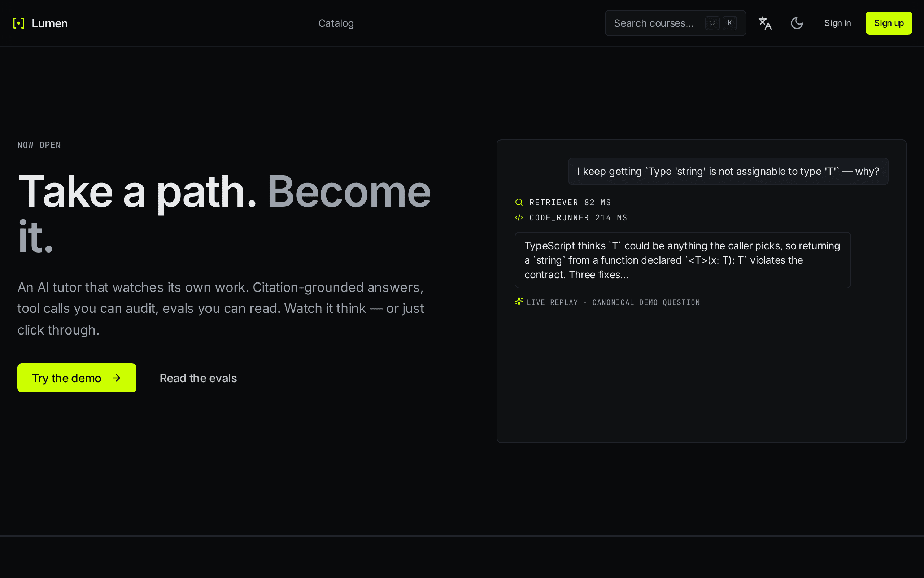Screen dimensions: 924x578
Task: Click the command key hint badge
Action: coord(712,23)
